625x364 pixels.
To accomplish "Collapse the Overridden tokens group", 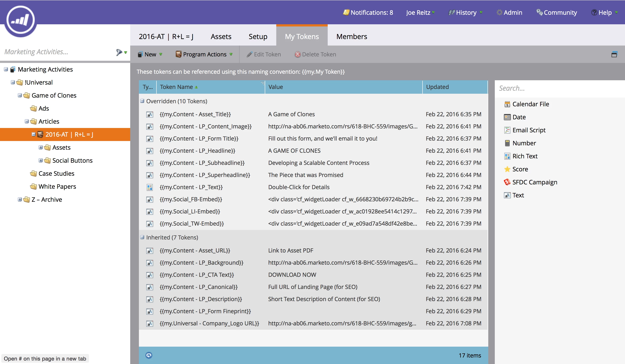I will click(x=142, y=101).
